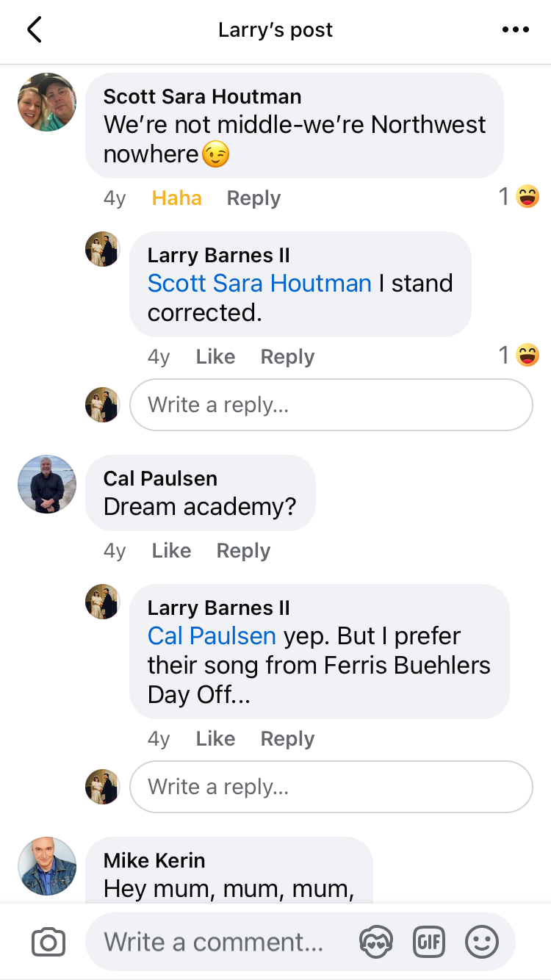Open the tagged Scott Sara Houtman mention link
The height and width of the screenshot is (980, 551).
[259, 284]
